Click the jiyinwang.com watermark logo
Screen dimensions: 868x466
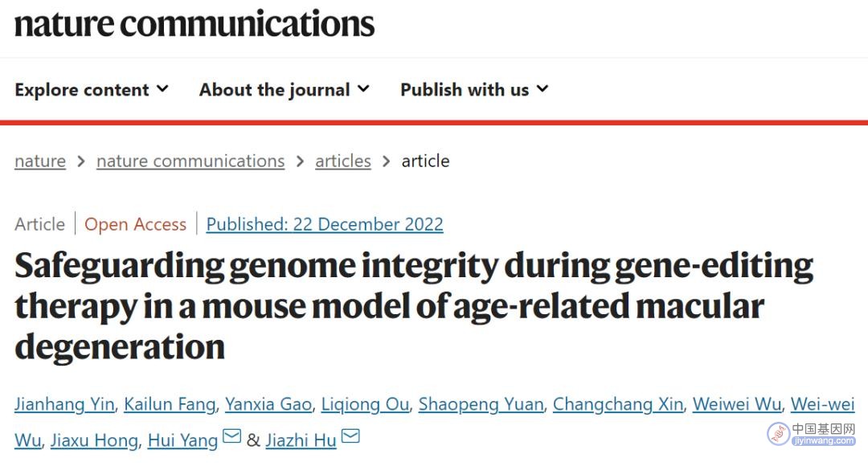point(812,434)
